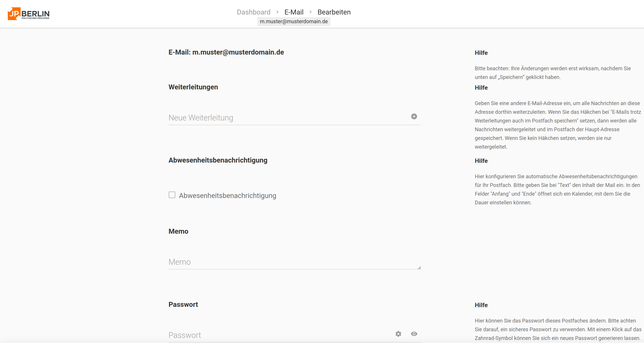Click the arrow after Dashboard breadcrumb
644x344 pixels.
278,12
